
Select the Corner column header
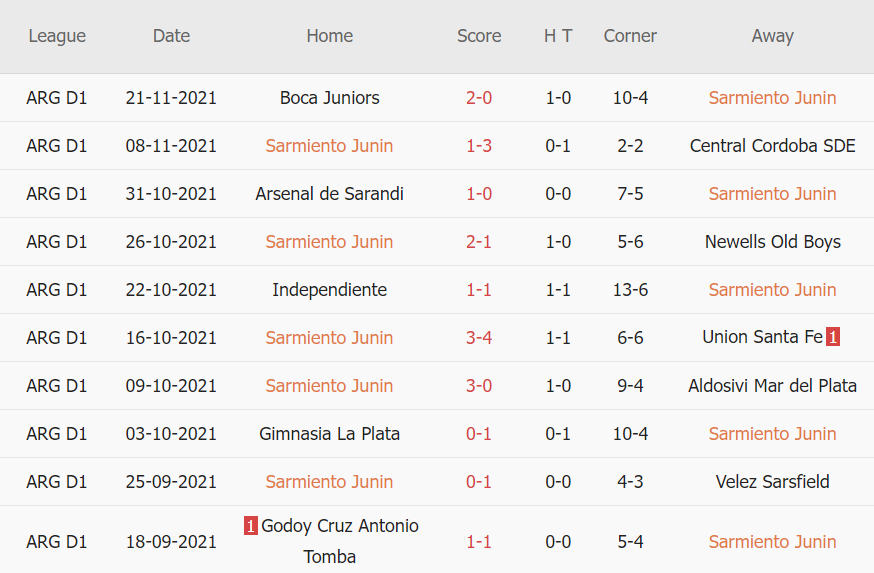point(630,36)
